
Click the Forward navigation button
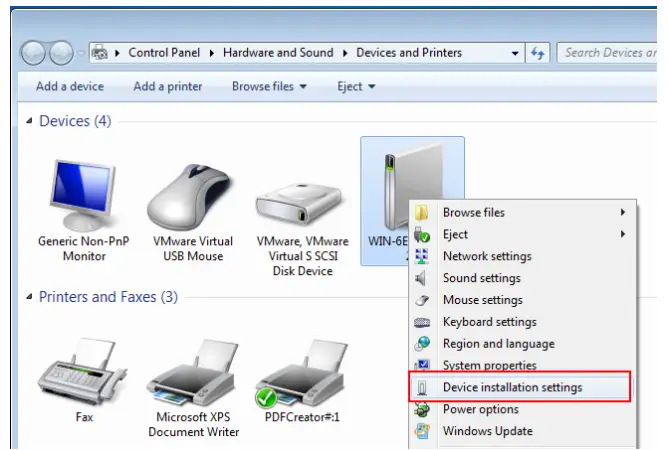61,53
